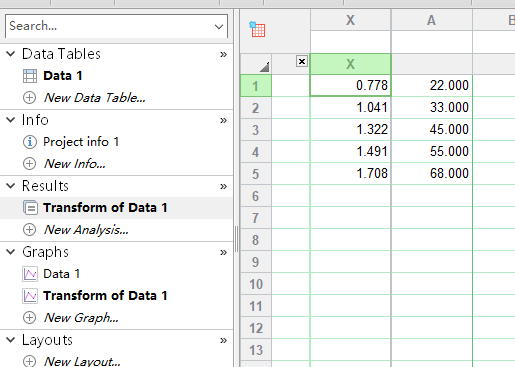Click plus icon beside New Layout
515x367 pixels.
click(x=29, y=361)
